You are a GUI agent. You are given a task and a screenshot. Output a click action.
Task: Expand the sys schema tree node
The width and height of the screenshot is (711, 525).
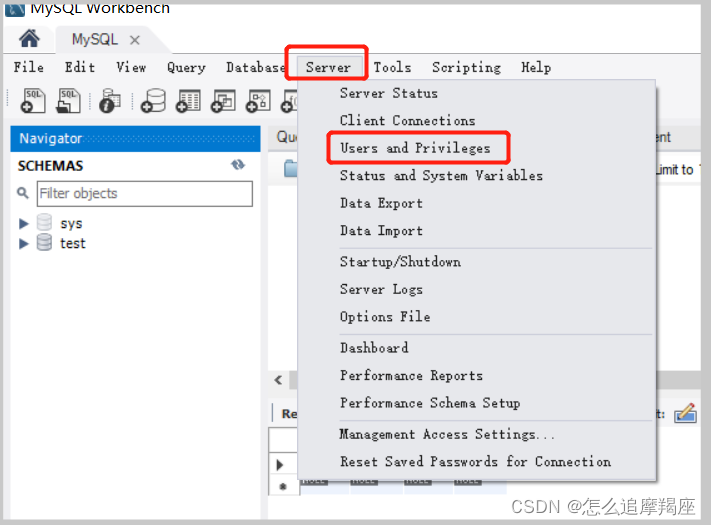tap(24, 224)
